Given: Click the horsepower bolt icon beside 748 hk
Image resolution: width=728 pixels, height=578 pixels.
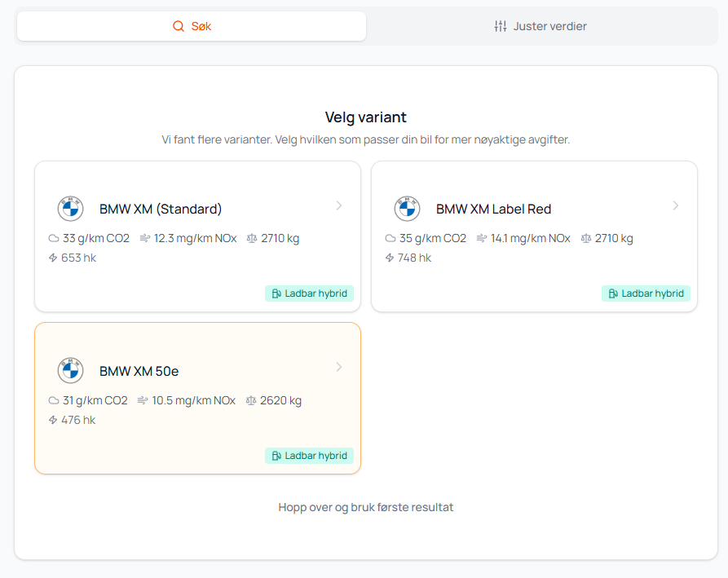Looking at the screenshot, I should click(390, 258).
